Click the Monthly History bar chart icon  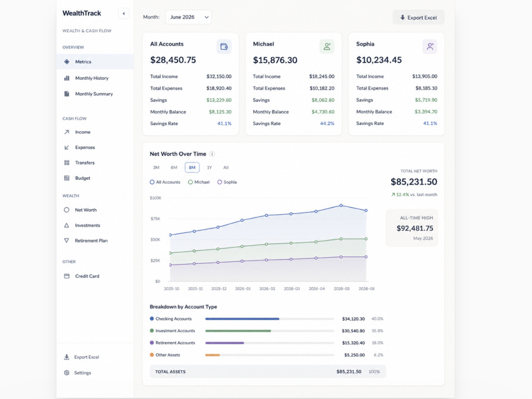[x=67, y=78]
